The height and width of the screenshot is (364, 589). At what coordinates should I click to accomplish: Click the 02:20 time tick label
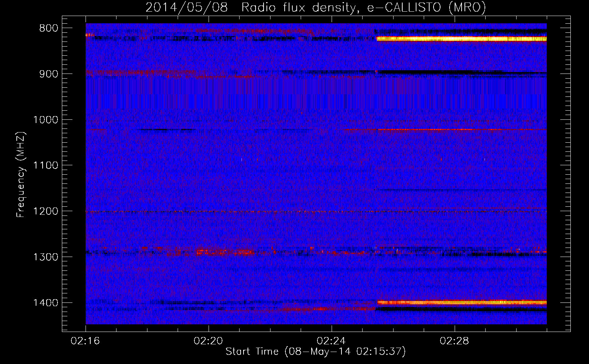(x=209, y=341)
